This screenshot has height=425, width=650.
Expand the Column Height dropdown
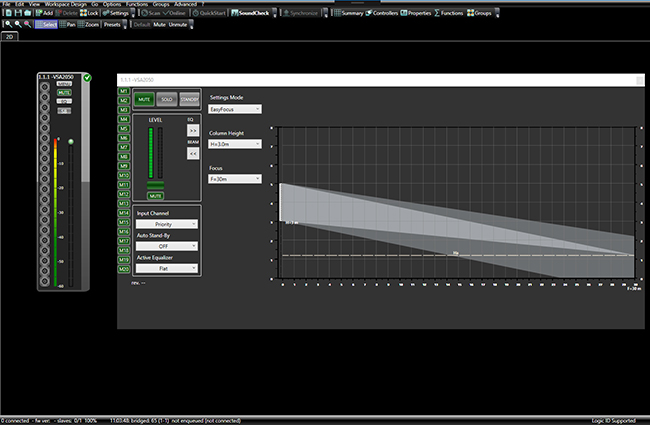click(234, 144)
